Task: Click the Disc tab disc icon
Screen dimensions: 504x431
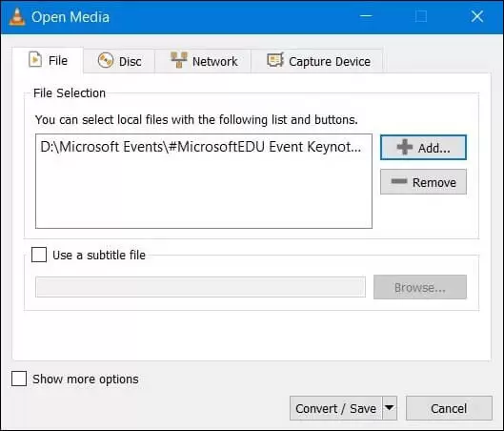Action: (106, 60)
